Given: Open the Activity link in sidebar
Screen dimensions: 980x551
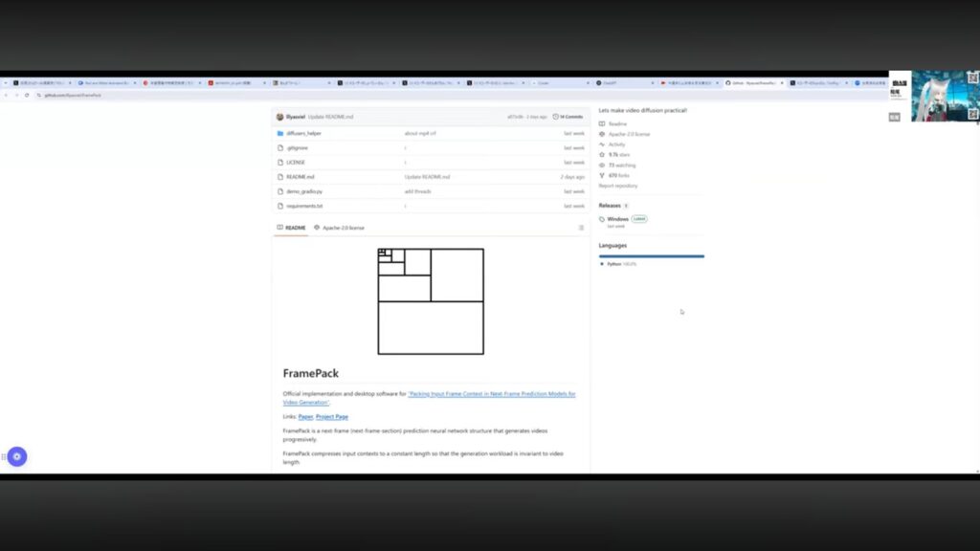Looking at the screenshot, I should (x=616, y=144).
